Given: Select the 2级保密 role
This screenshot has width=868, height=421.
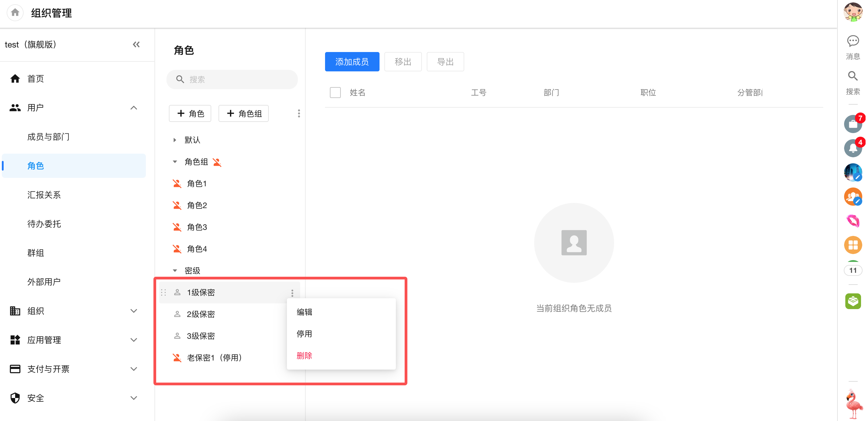Looking at the screenshot, I should point(201,314).
